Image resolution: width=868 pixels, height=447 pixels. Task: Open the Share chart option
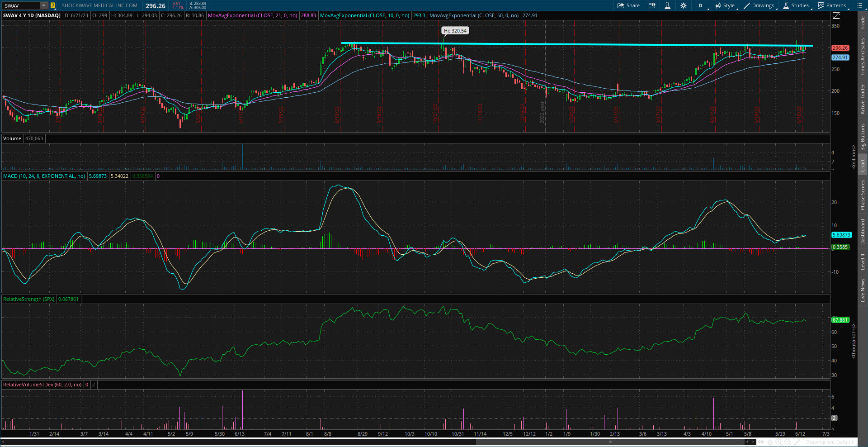(x=628, y=5)
